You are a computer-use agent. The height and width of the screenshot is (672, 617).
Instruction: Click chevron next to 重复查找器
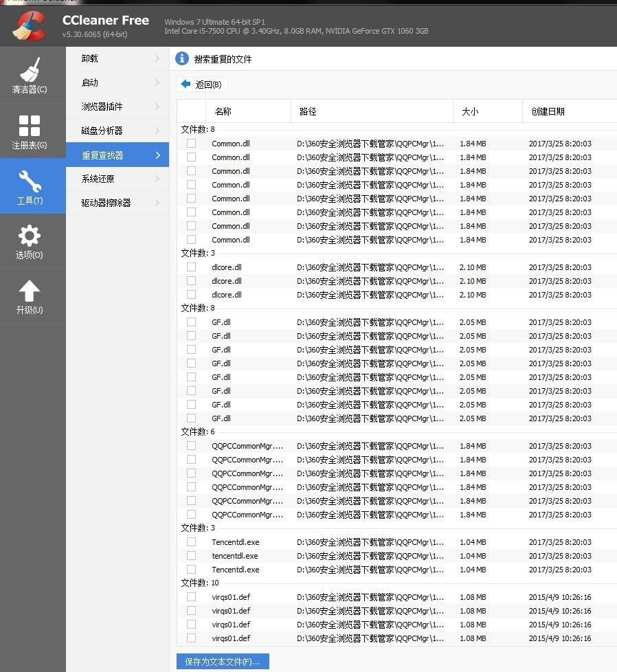157,155
